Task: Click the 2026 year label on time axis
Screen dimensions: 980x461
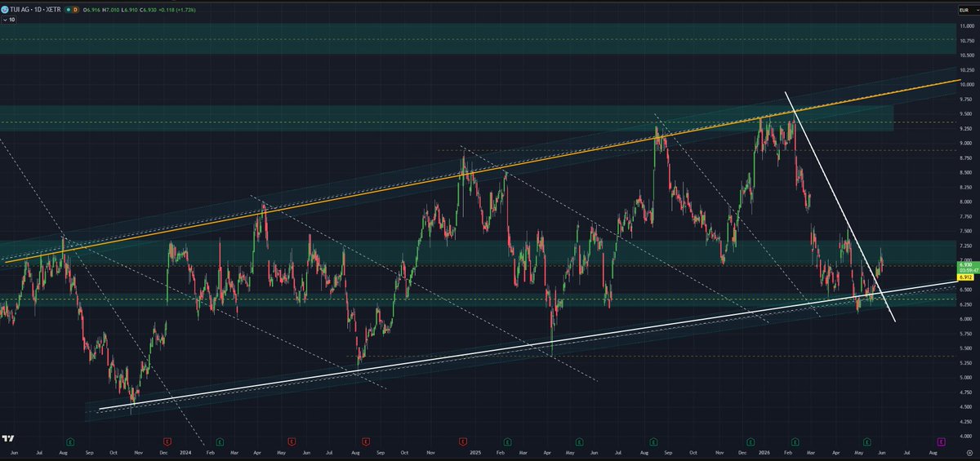Action: tap(764, 451)
